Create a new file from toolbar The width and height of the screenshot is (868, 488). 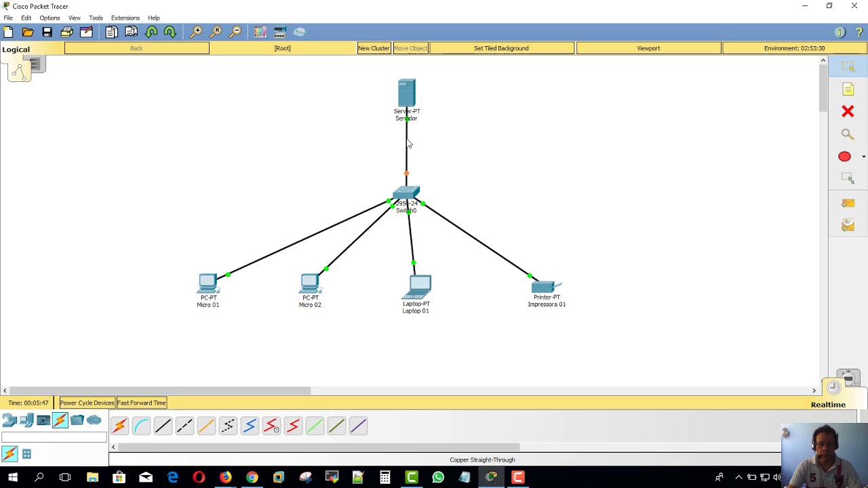(8, 32)
